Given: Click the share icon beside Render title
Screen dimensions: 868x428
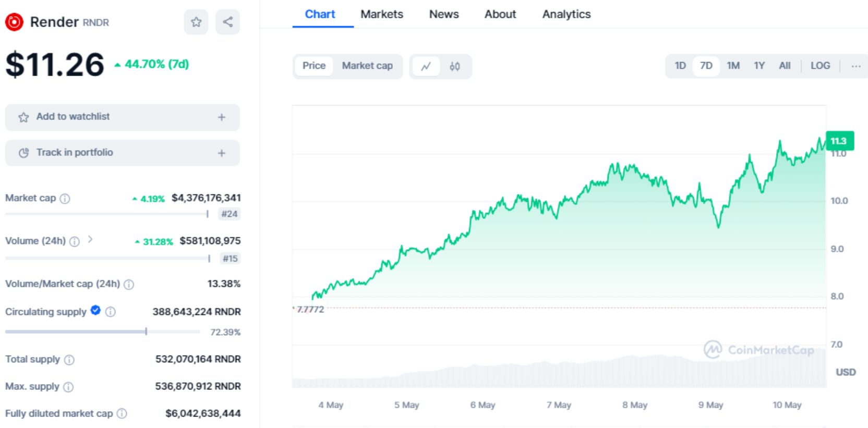Looking at the screenshot, I should coord(227,22).
